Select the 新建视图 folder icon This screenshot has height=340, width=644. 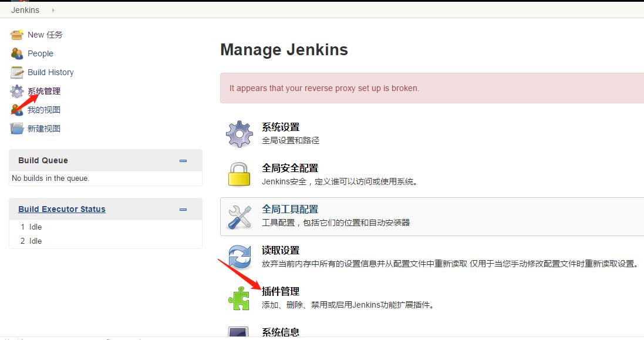click(x=16, y=129)
